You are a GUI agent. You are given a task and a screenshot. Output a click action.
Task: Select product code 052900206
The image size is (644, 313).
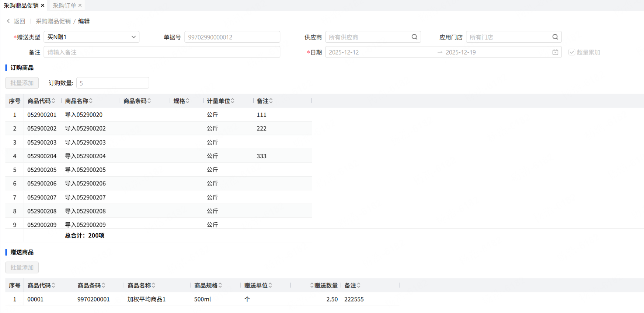[x=42, y=183]
